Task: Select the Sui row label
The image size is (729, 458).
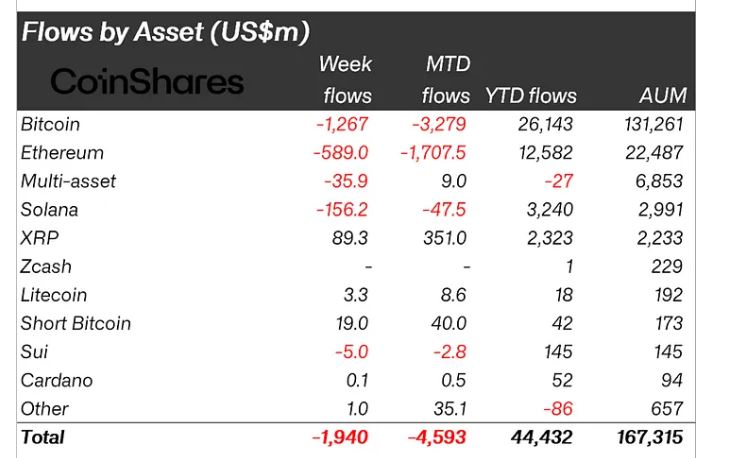Action: (x=34, y=352)
